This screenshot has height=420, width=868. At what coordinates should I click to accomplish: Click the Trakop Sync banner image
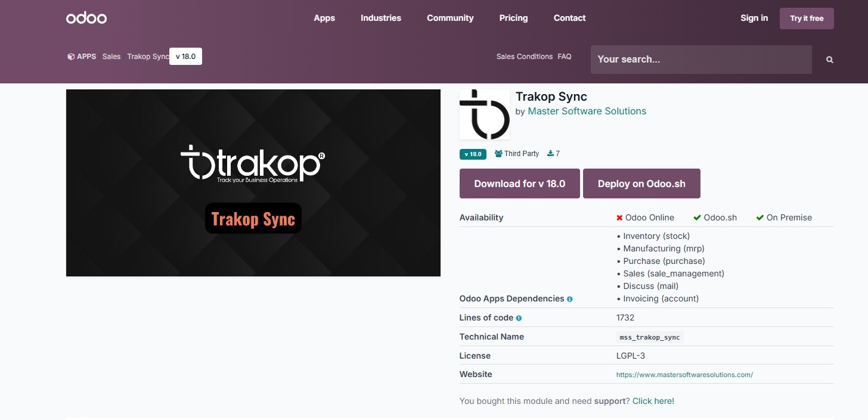tap(253, 183)
